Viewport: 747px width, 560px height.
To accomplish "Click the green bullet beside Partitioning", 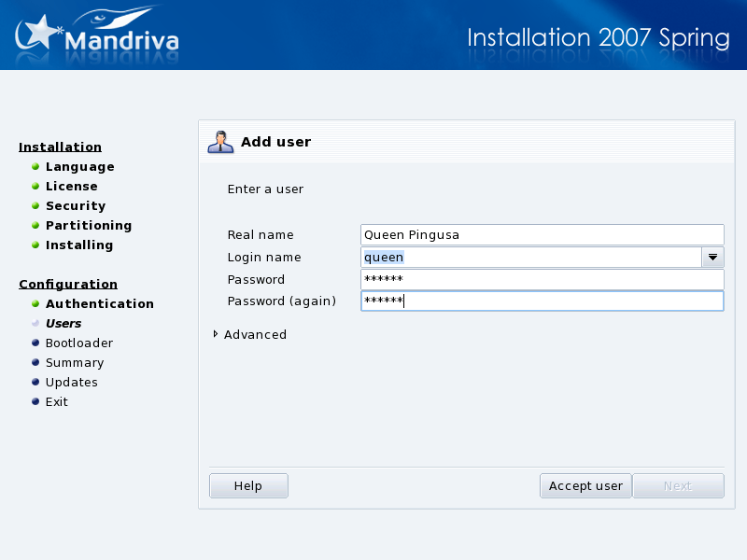I will (x=35, y=225).
